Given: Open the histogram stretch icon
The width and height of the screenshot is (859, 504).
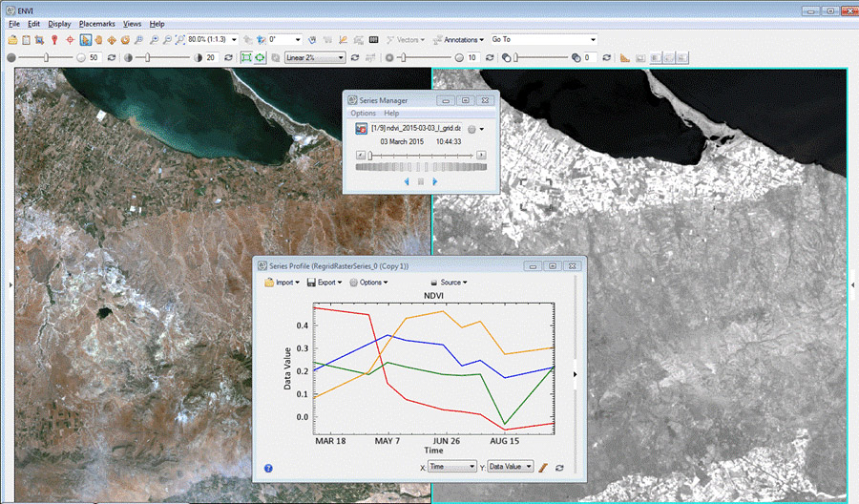Looking at the screenshot, I should (624, 57).
